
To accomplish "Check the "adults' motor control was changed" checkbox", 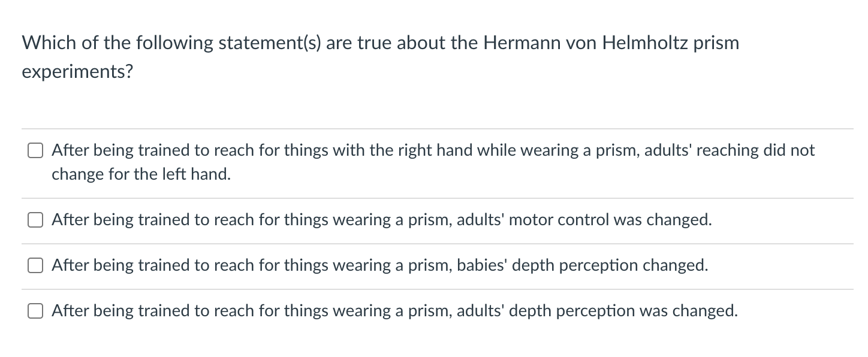I will click(35, 220).
